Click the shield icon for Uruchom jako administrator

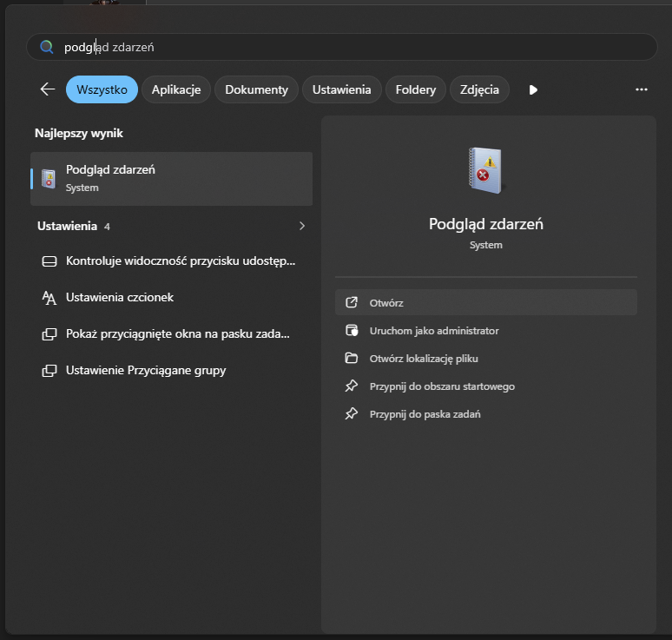point(352,331)
